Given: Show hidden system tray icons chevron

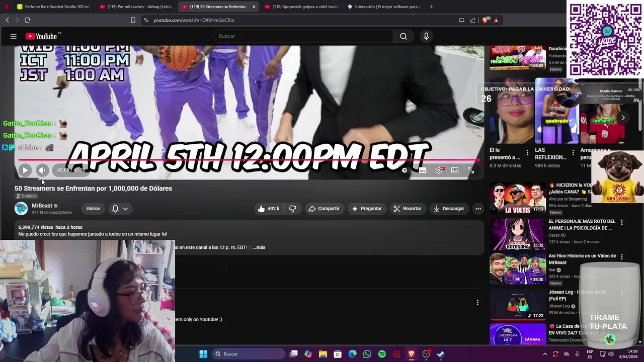Looking at the screenshot, I should 545,354.
